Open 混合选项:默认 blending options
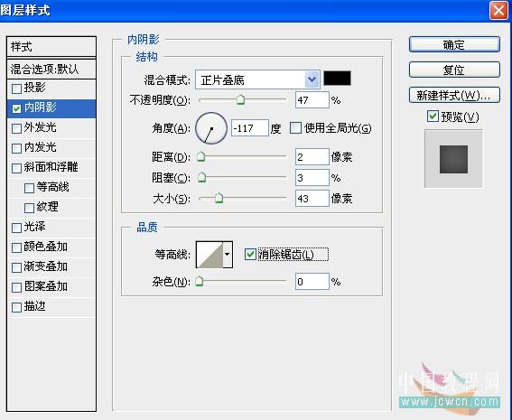 coord(51,69)
